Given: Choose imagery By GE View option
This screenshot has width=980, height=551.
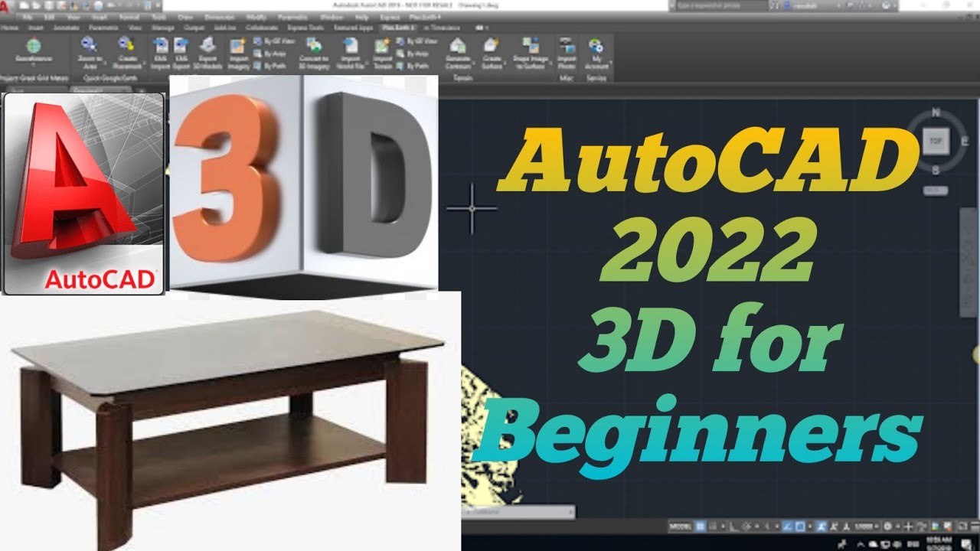Looking at the screenshot, I should click(273, 40).
